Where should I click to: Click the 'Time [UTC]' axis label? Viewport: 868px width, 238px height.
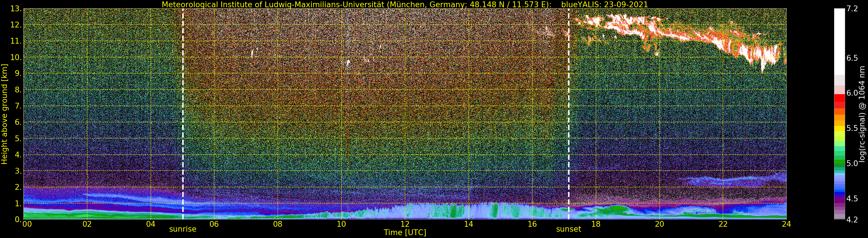[x=405, y=232]
